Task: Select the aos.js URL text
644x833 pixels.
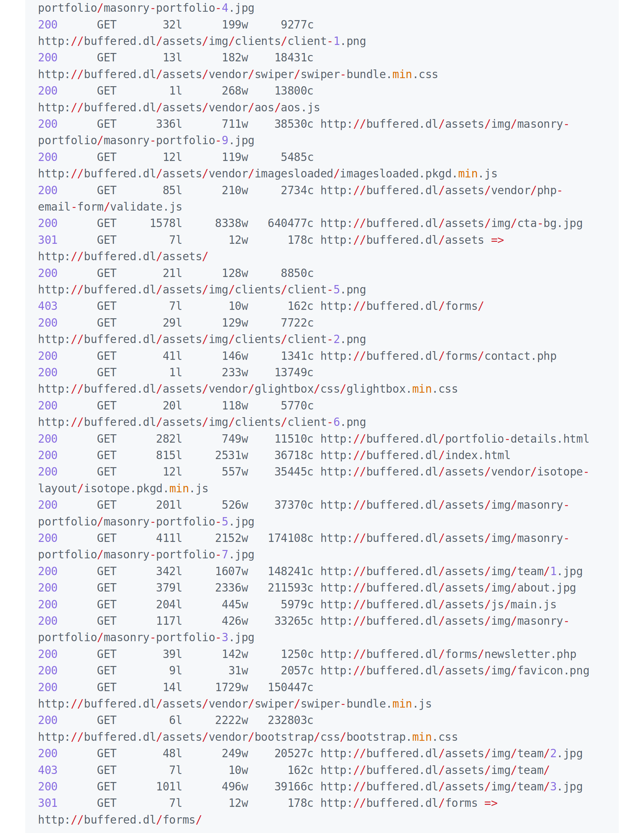Action: click(x=179, y=108)
